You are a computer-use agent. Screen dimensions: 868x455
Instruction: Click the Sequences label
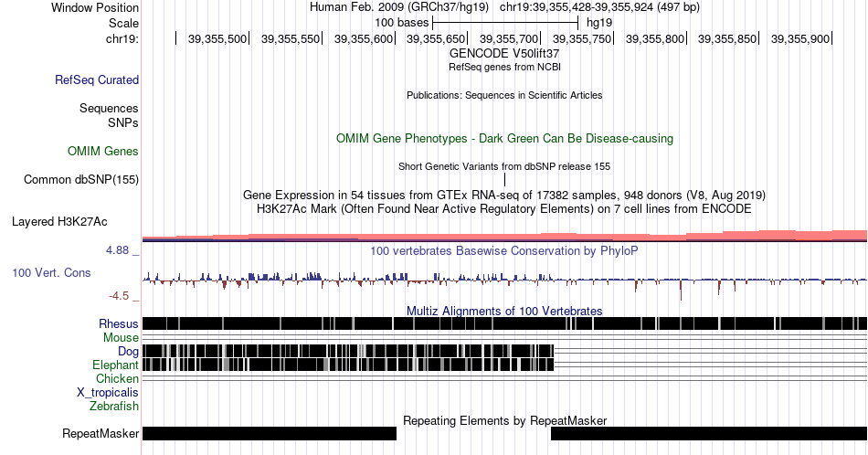tap(109, 108)
